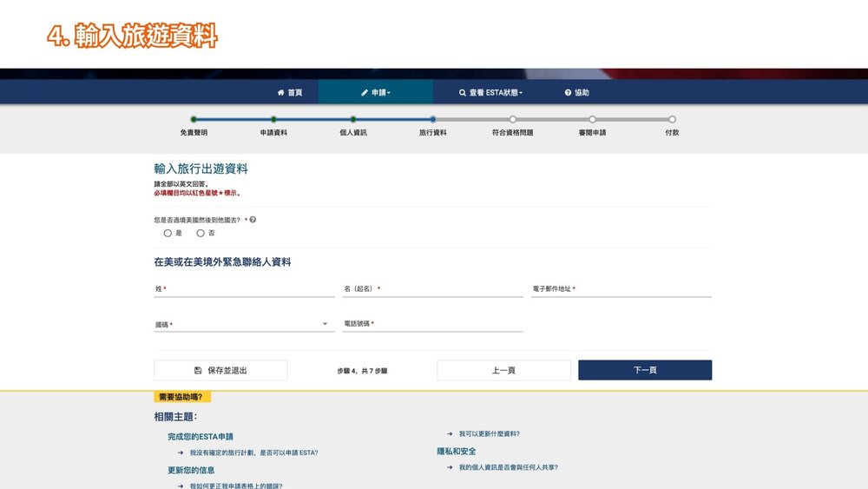Click 審閱申請 step marker
868x489 pixels.
tap(592, 119)
